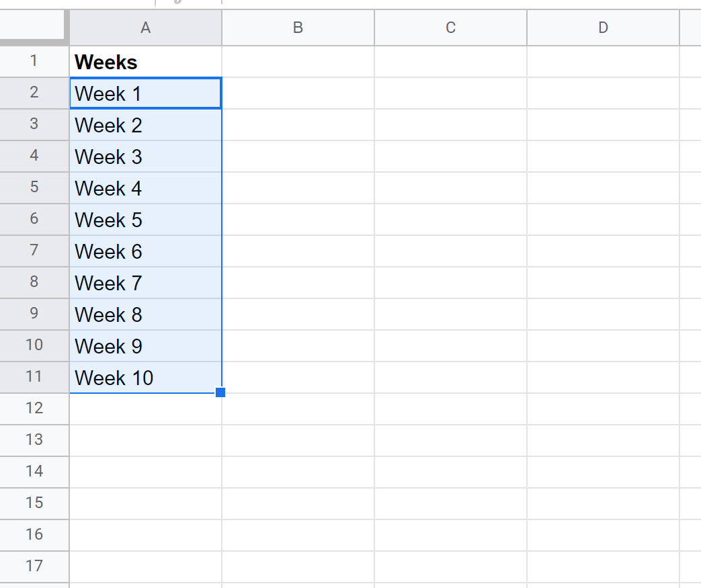Click empty cell A12 below Week 10
Viewport: 701px width, 588px height.
coord(146,409)
